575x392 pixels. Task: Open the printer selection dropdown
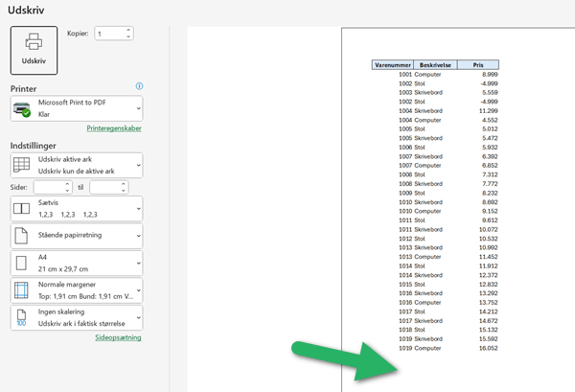[139, 107]
